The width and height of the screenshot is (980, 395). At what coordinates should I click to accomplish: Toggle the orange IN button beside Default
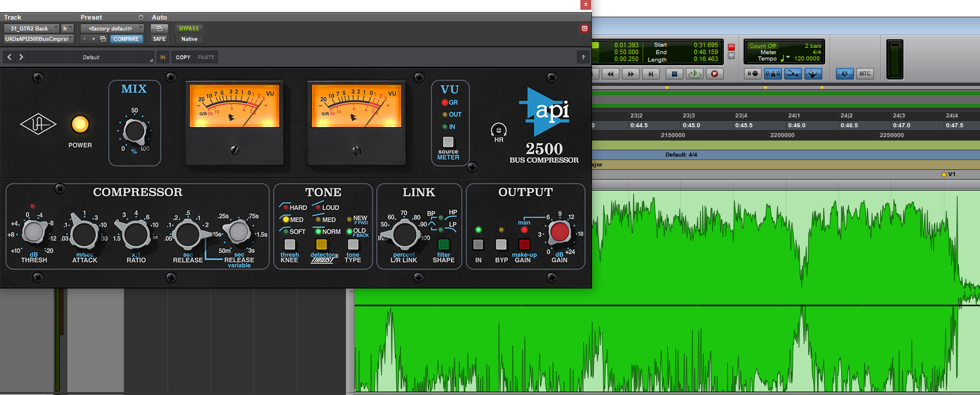click(163, 57)
